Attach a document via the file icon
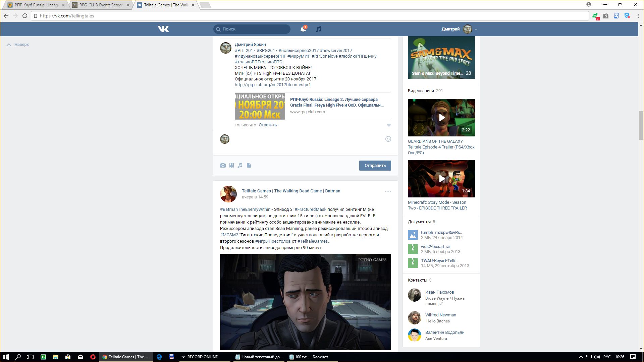 click(x=249, y=165)
